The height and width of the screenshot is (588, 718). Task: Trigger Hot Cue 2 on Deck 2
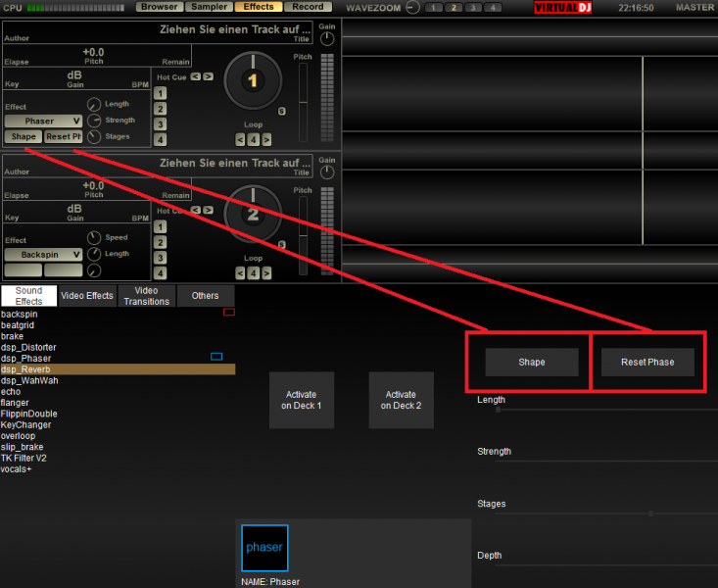pos(160,242)
